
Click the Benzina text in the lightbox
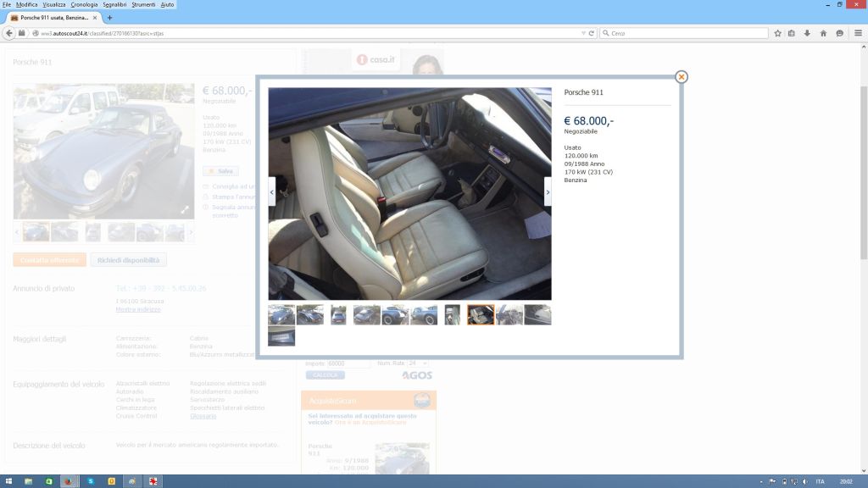coord(576,180)
